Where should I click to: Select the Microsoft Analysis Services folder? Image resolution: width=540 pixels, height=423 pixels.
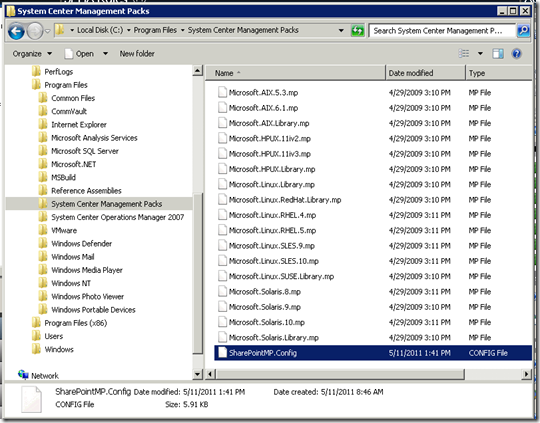88,138
